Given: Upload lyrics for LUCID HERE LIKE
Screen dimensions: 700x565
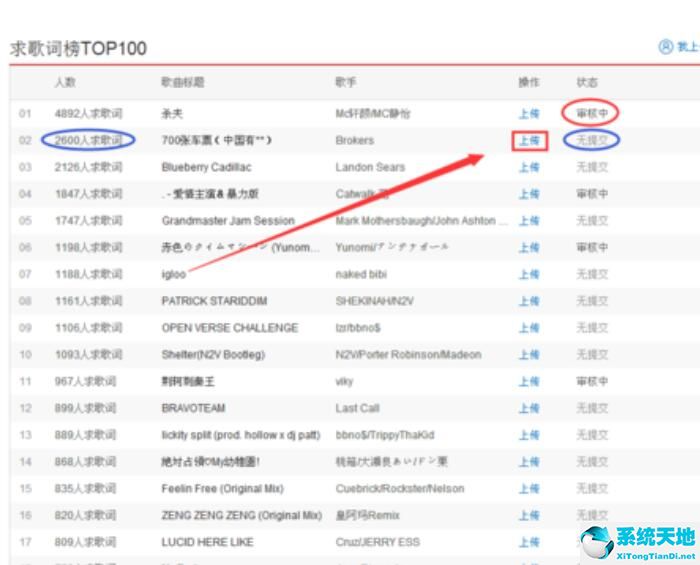Looking at the screenshot, I should point(529,542).
